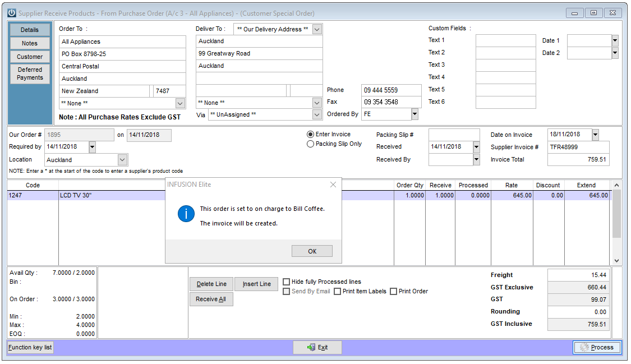Click the Phone number field

(x=392, y=90)
